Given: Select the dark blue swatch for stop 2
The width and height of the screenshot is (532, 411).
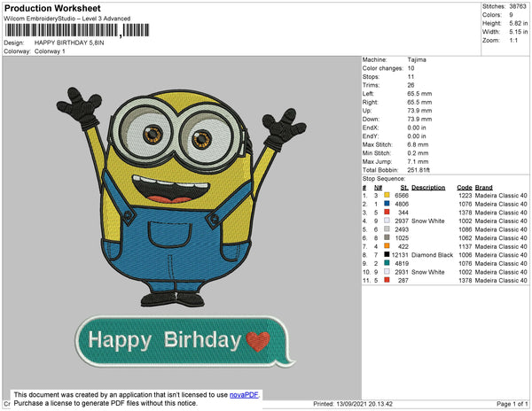Looking at the screenshot, I should point(387,204).
